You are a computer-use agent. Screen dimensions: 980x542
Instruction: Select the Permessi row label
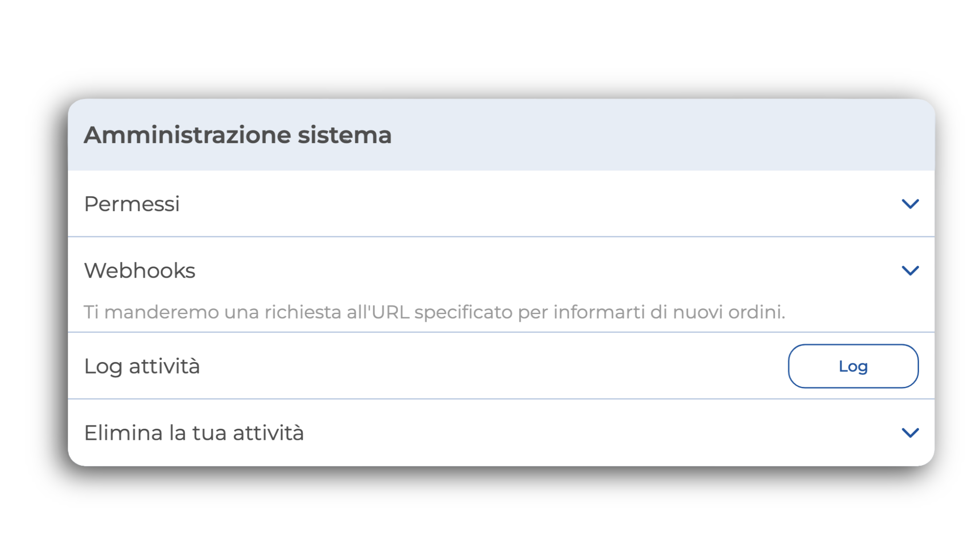pos(132,204)
